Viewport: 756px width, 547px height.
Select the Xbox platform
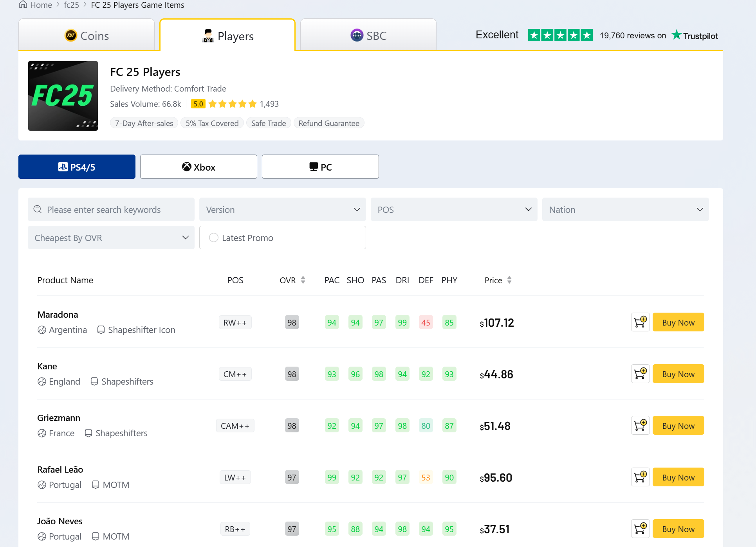[198, 167]
